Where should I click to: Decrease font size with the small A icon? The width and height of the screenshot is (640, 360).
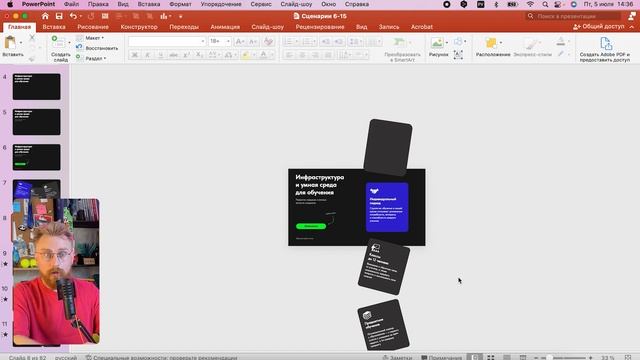point(253,41)
